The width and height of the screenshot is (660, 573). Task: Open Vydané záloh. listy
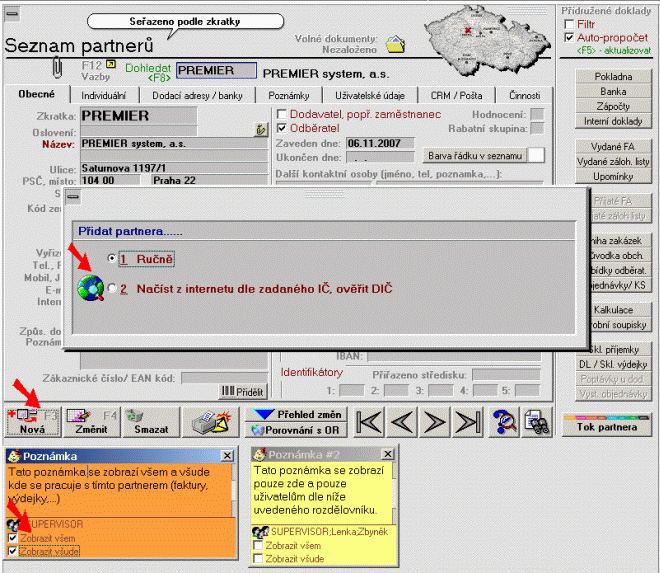pos(613,162)
